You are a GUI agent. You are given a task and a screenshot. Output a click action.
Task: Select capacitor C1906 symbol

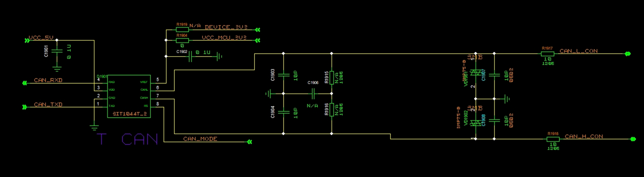(313, 94)
